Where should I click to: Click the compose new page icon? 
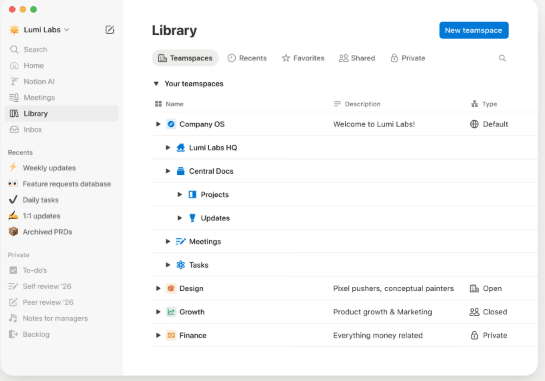[110, 30]
